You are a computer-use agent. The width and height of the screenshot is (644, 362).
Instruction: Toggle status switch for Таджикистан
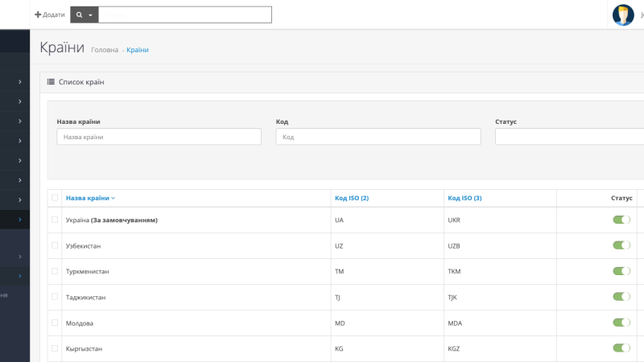point(621,297)
